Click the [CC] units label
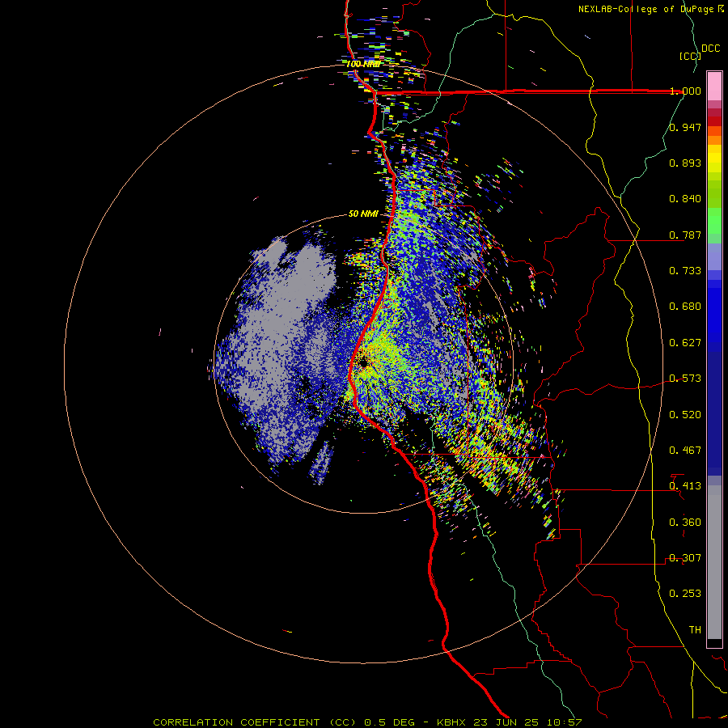728x728 pixels. [690, 56]
